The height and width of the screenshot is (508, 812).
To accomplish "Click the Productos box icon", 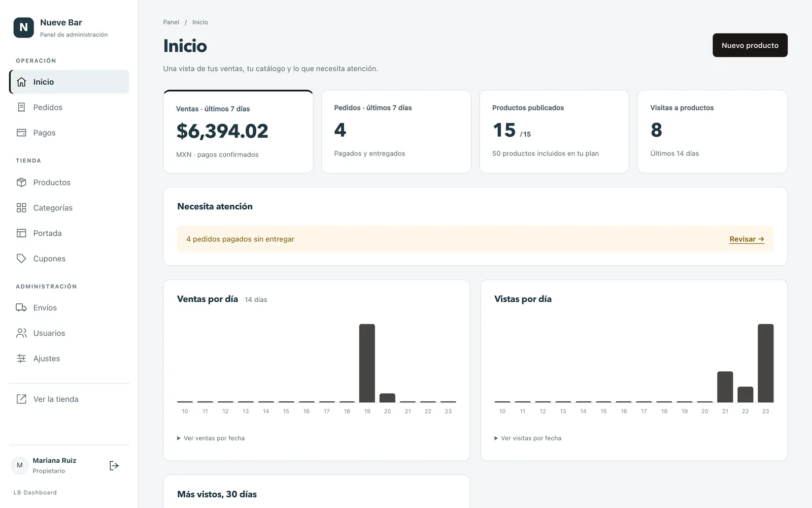I will 21,182.
